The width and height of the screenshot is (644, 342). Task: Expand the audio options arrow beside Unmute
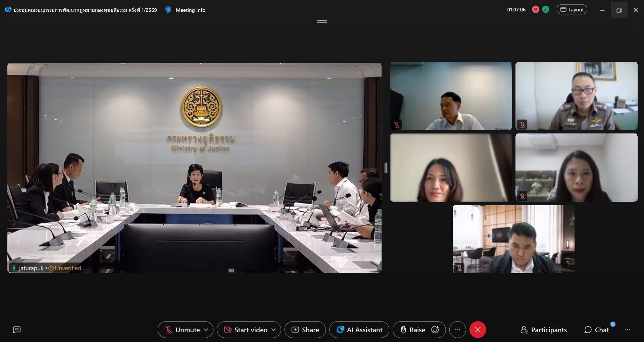pyautogui.click(x=206, y=330)
